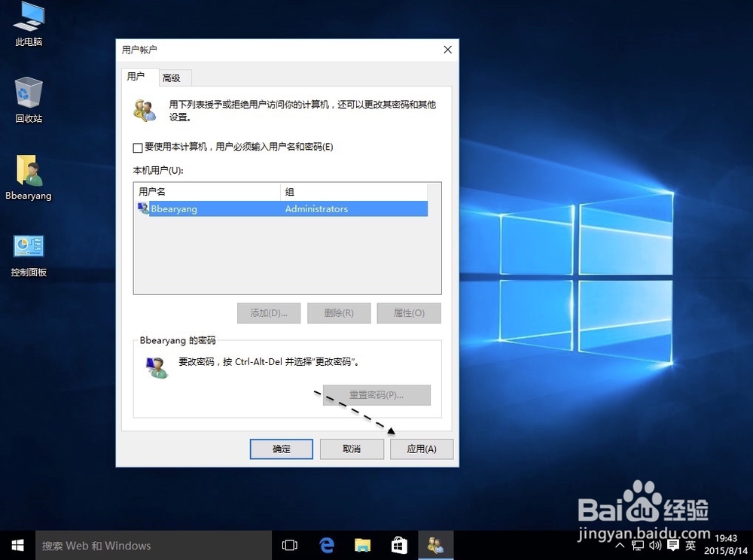
Task: Switch input language via the 英 indicator
Action: pyautogui.click(x=689, y=545)
